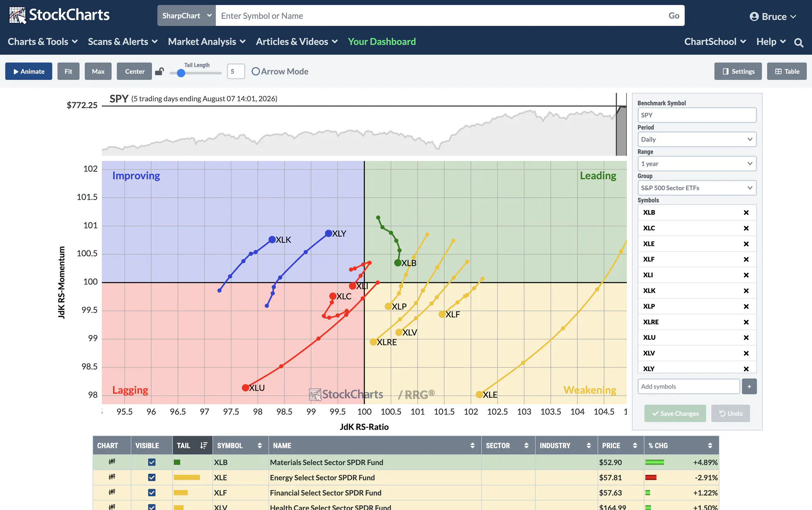
Task: Click the Benchmark Symbol SPY field
Action: (x=696, y=115)
